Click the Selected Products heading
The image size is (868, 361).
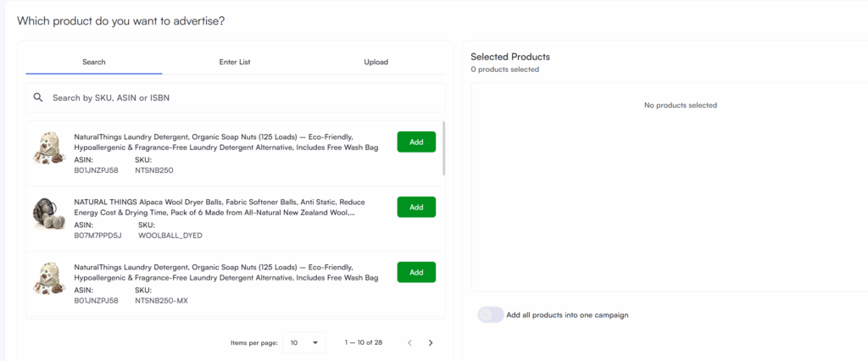pyautogui.click(x=510, y=56)
